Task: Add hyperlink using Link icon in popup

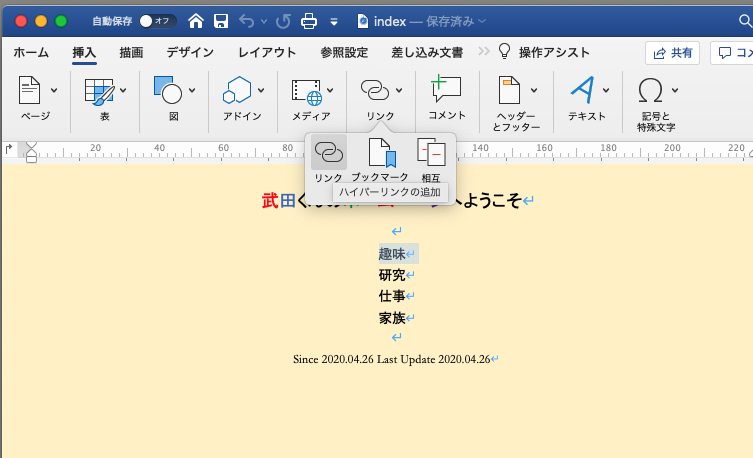Action: coord(328,153)
